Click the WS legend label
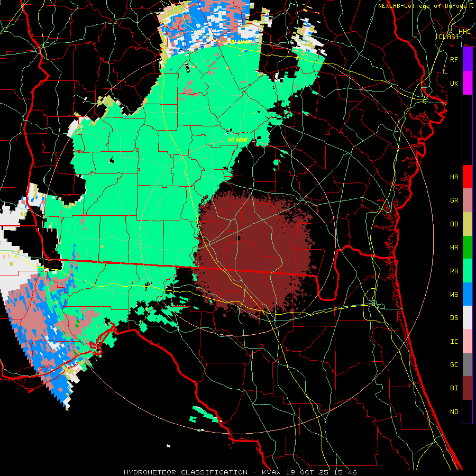This screenshot has height=476, width=476. click(454, 294)
